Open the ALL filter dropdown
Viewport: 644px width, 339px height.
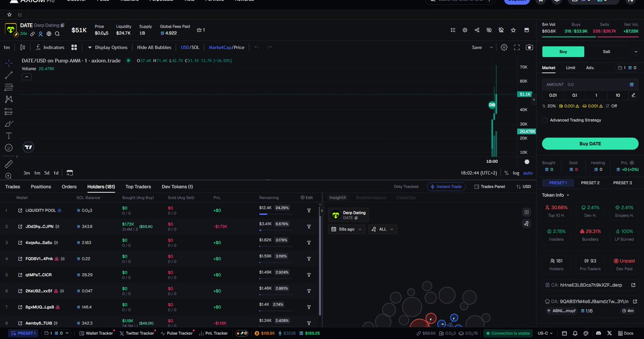point(383,229)
